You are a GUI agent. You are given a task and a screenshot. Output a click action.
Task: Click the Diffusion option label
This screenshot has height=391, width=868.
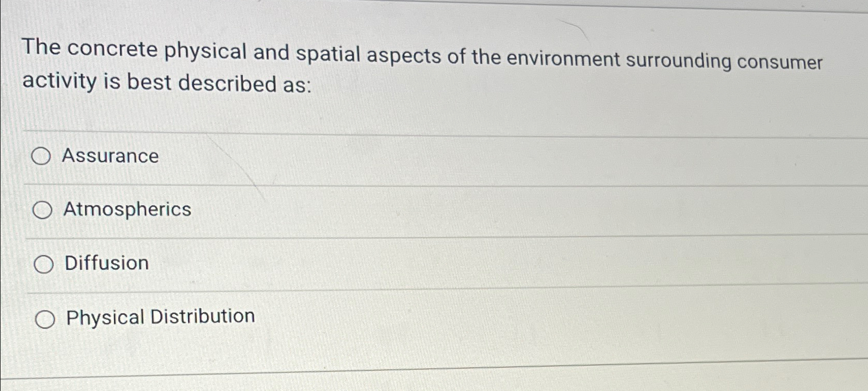click(105, 264)
